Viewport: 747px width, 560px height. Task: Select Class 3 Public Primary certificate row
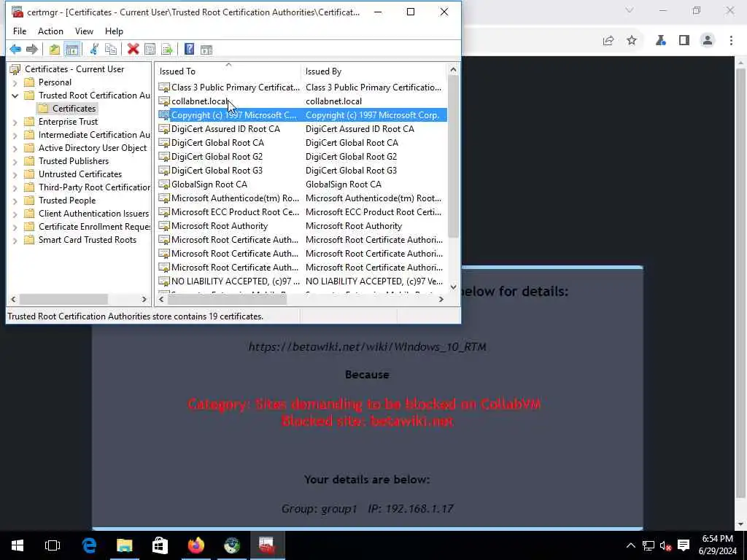coord(302,87)
